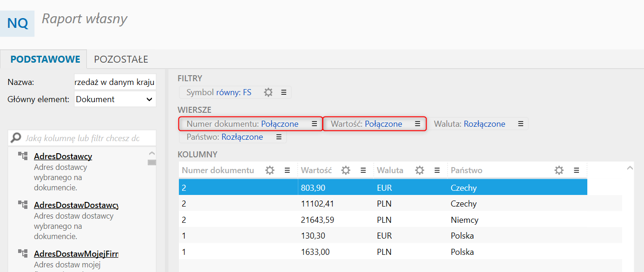Screen dimensions: 644x272
Task: Switch to the POZOSTAŁE tab
Action: point(121,59)
